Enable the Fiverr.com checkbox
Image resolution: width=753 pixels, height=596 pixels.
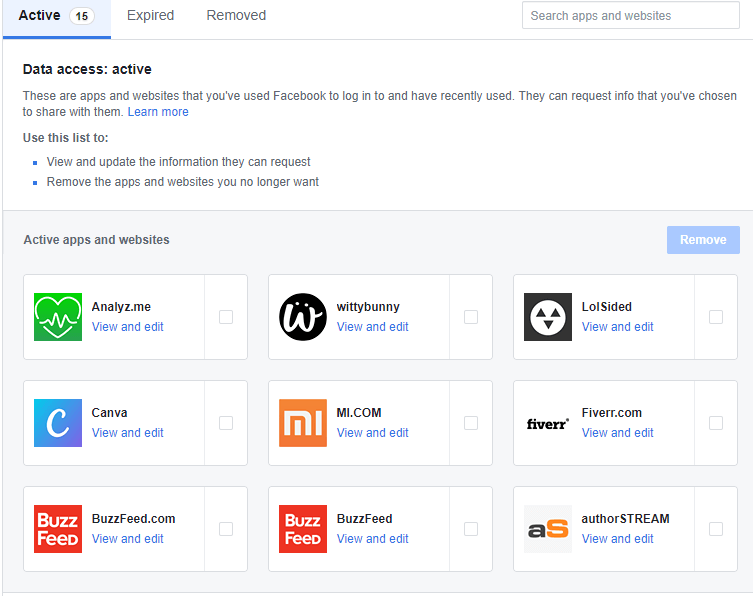coord(716,423)
